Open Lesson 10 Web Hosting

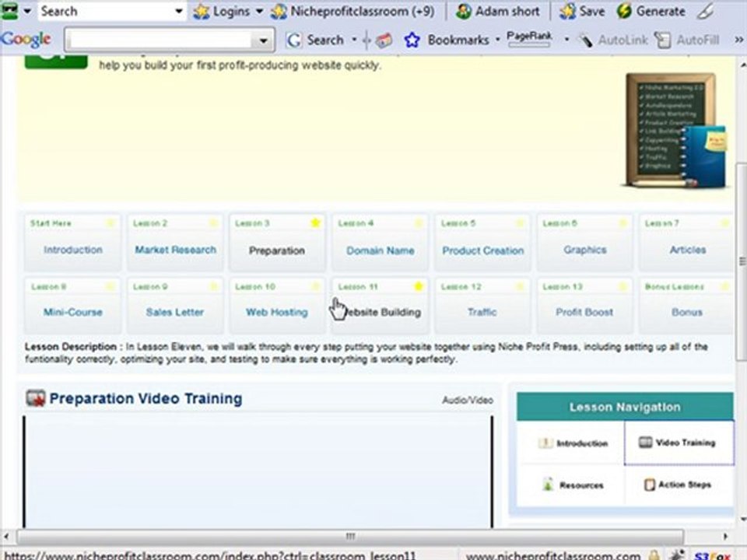277,306
